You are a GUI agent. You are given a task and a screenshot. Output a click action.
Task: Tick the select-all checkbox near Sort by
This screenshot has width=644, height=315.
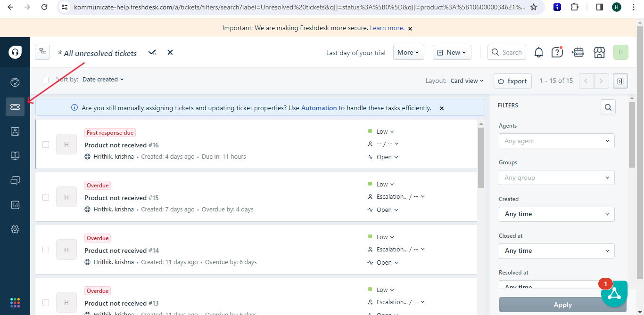coord(45,80)
